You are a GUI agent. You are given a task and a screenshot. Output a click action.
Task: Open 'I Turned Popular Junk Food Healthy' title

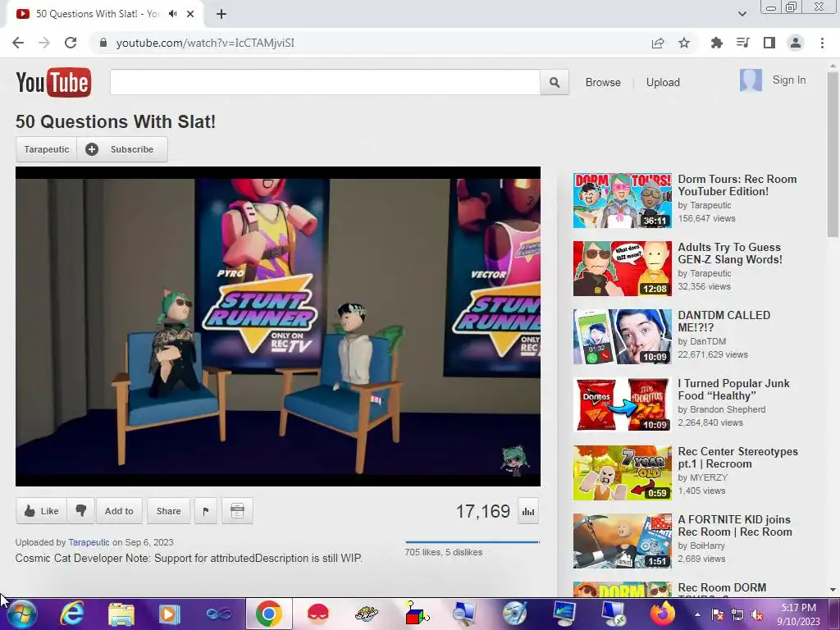click(x=733, y=390)
